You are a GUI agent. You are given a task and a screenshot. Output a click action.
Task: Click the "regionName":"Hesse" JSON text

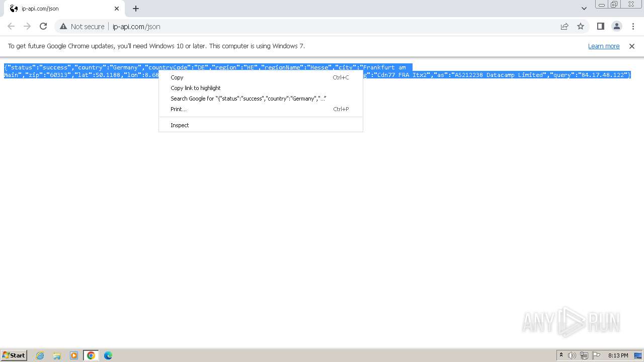click(296, 67)
